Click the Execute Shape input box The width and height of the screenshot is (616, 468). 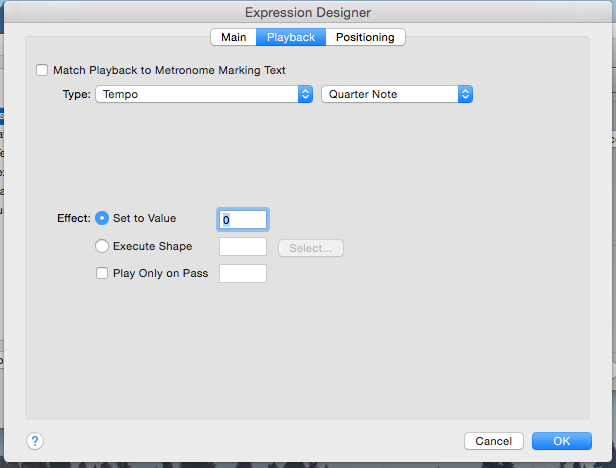tap(242, 246)
